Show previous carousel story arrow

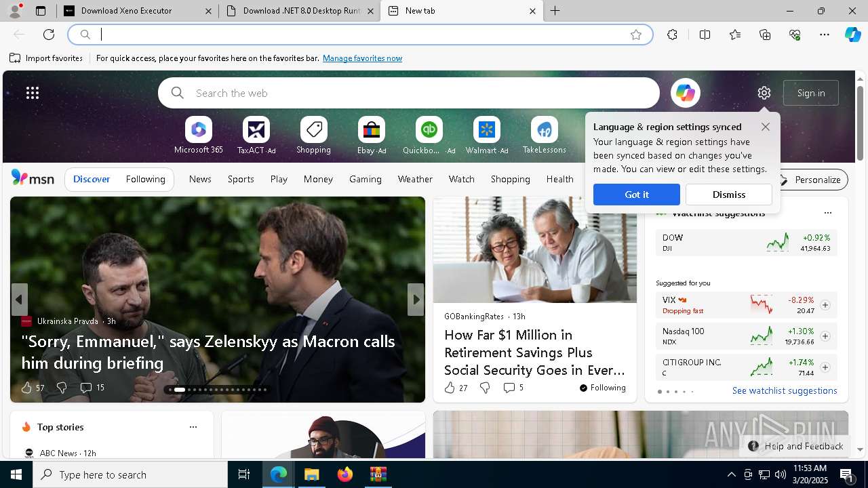pos(20,299)
